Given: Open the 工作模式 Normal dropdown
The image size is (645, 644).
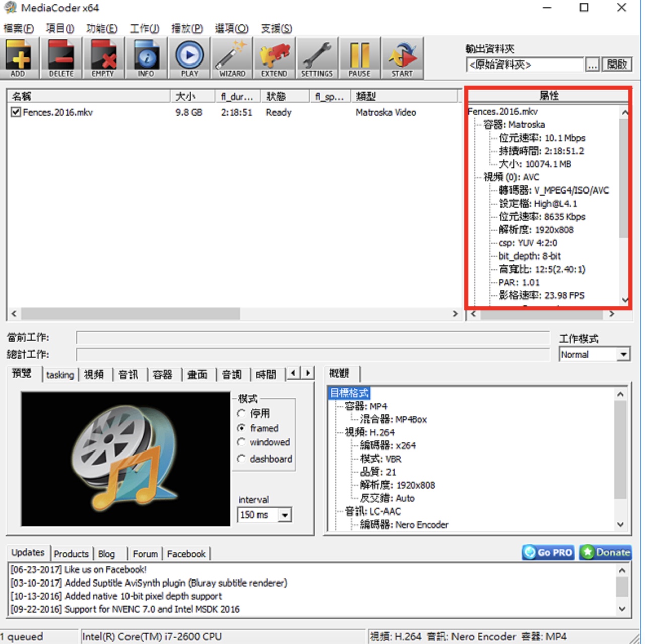Looking at the screenshot, I should coord(623,354).
